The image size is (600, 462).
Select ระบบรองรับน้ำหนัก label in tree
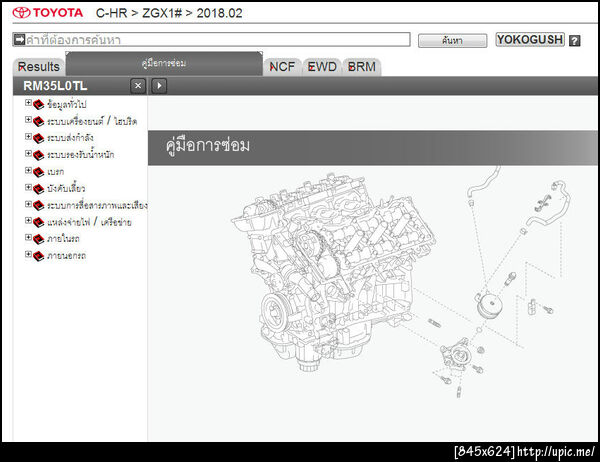[80, 154]
